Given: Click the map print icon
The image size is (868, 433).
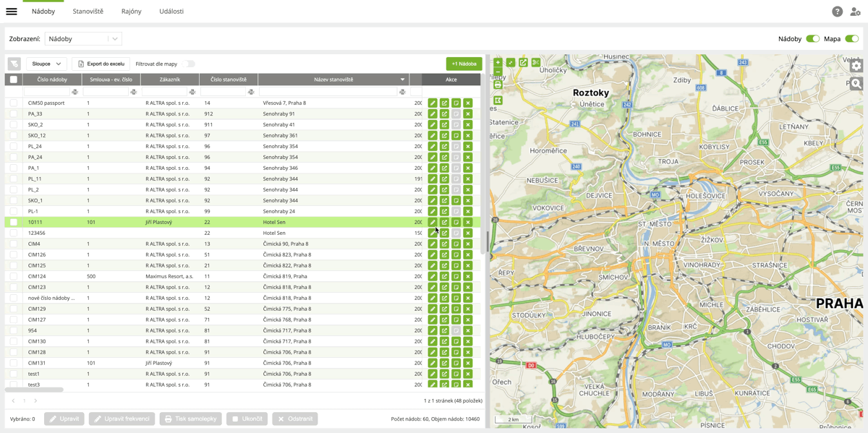Looking at the screenshot, I should tap(498, 85).
